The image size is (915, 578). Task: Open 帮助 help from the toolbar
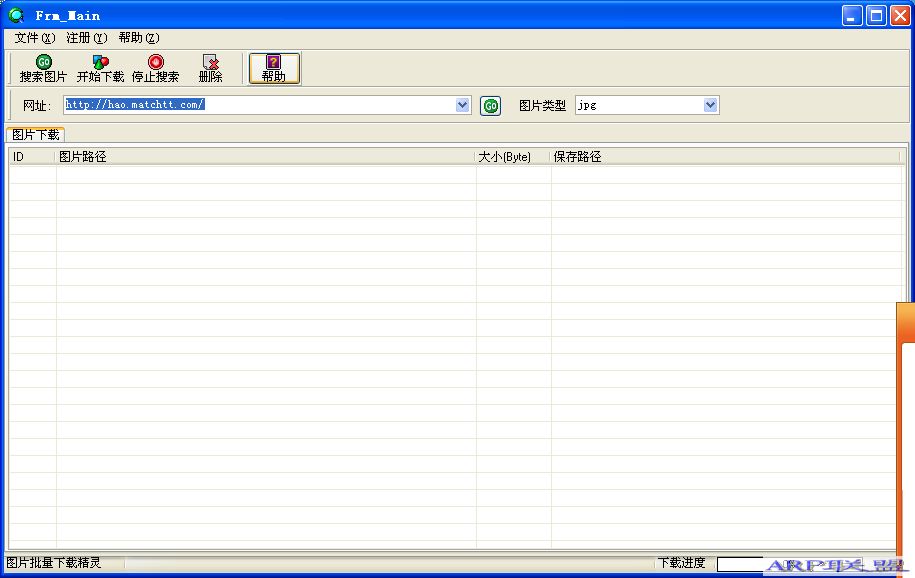pyautogui.click(x=273, y=68)
